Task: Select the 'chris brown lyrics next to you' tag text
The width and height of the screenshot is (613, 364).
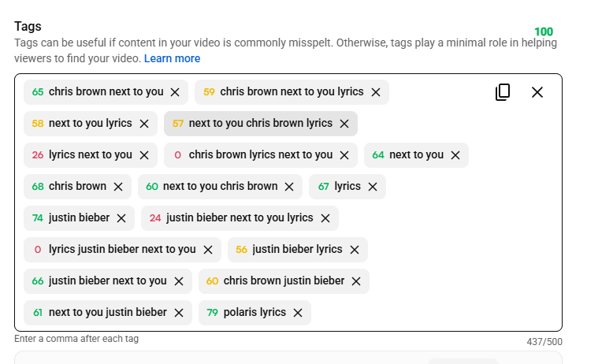Action: click(x=261, y=154)
